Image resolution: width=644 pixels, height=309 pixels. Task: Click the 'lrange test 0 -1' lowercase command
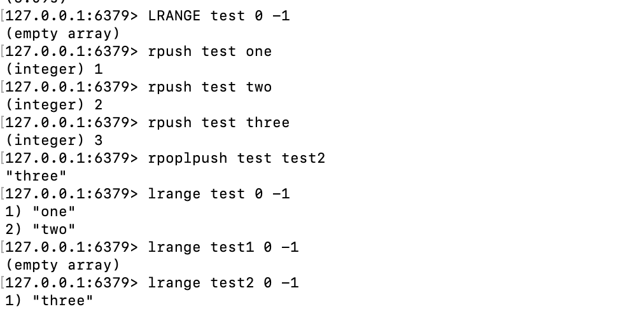219,194
